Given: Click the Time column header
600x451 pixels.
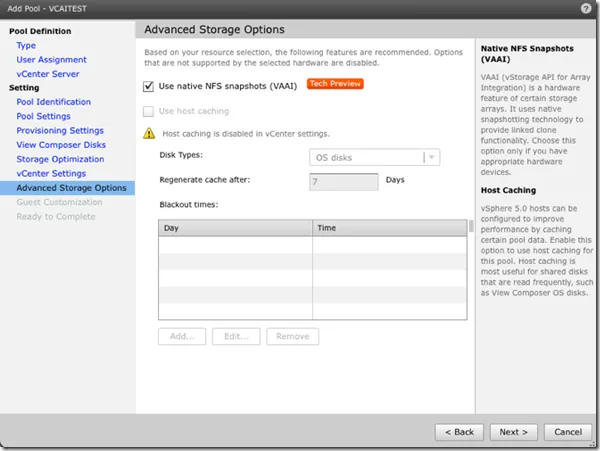Looking at the screenshot, I should coord(390,228).
